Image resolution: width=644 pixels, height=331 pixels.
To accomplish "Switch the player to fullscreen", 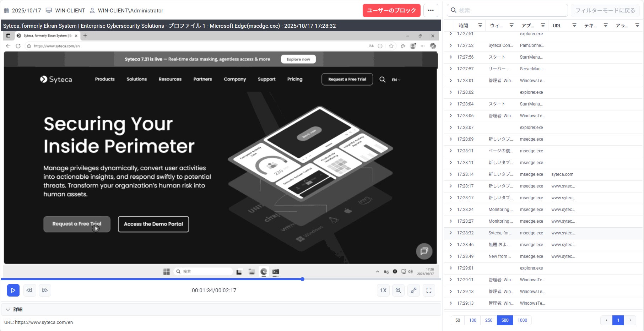I will coord(429,290).
